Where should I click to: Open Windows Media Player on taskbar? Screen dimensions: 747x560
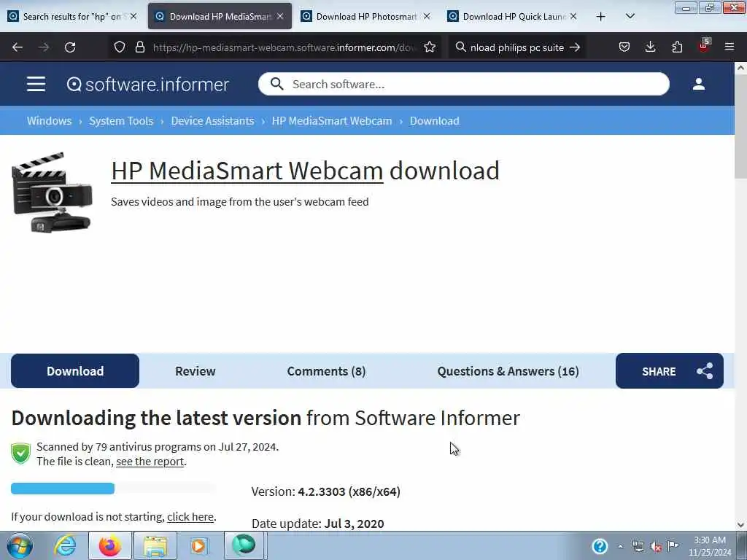coord(199,545)
